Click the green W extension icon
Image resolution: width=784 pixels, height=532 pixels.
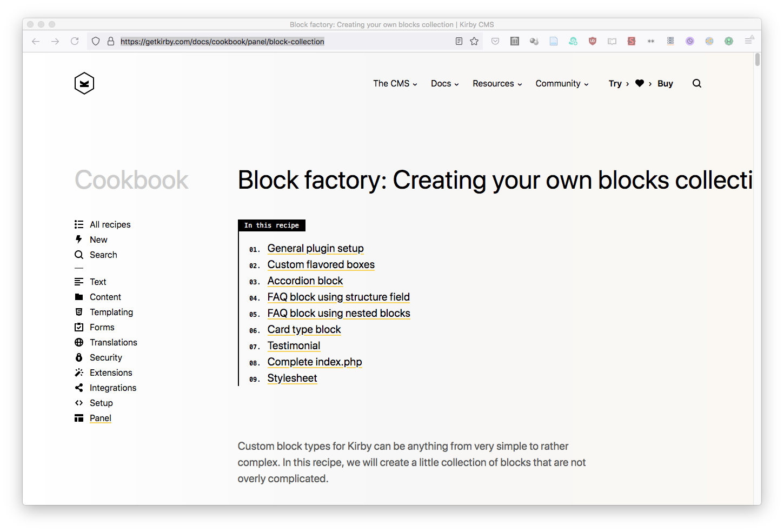[x=729, y=41]
